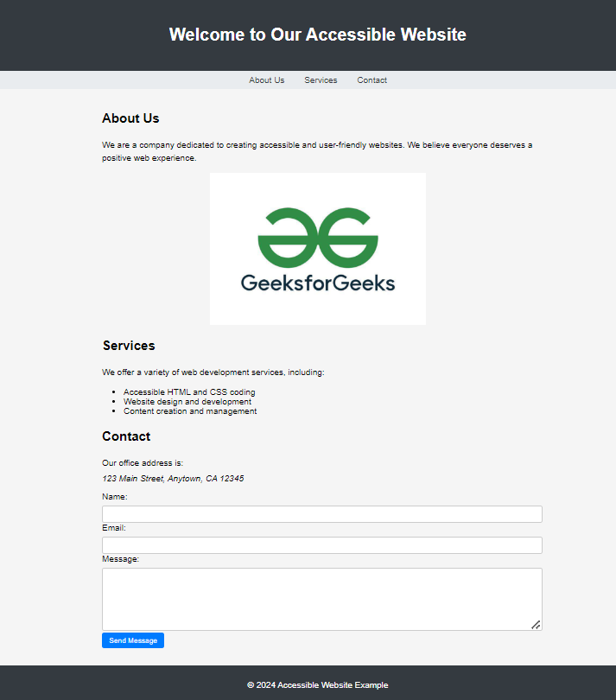Image resolution: width=616 pixels, height=700 pixels.
Task: Click the Services section heading
Action: 129,346
